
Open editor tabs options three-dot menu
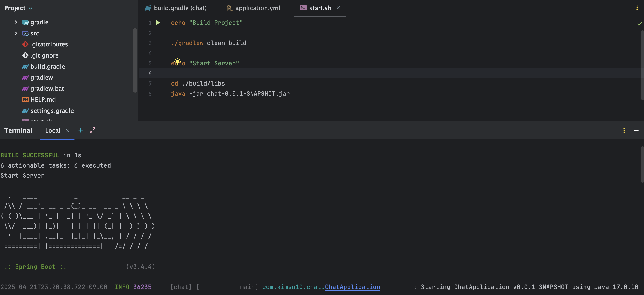637,8
